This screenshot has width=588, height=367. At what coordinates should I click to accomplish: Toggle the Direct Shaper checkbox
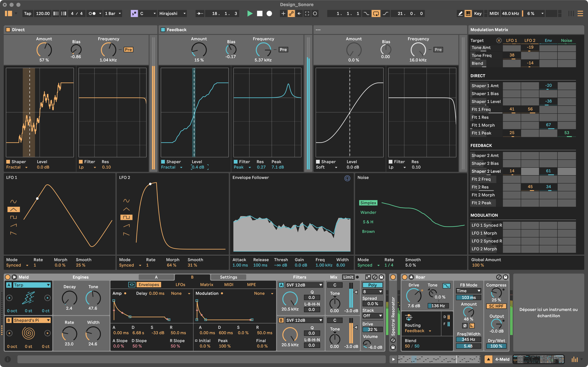coord(8,162)
